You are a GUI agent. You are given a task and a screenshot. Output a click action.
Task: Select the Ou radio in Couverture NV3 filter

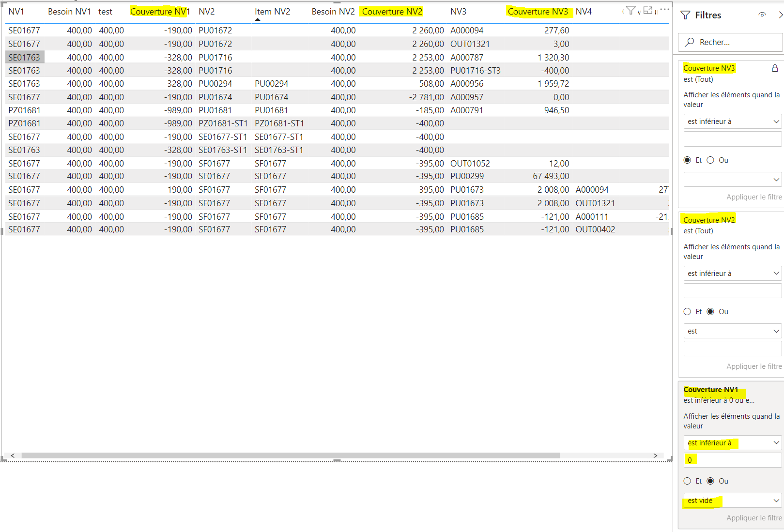coord(710,160)
